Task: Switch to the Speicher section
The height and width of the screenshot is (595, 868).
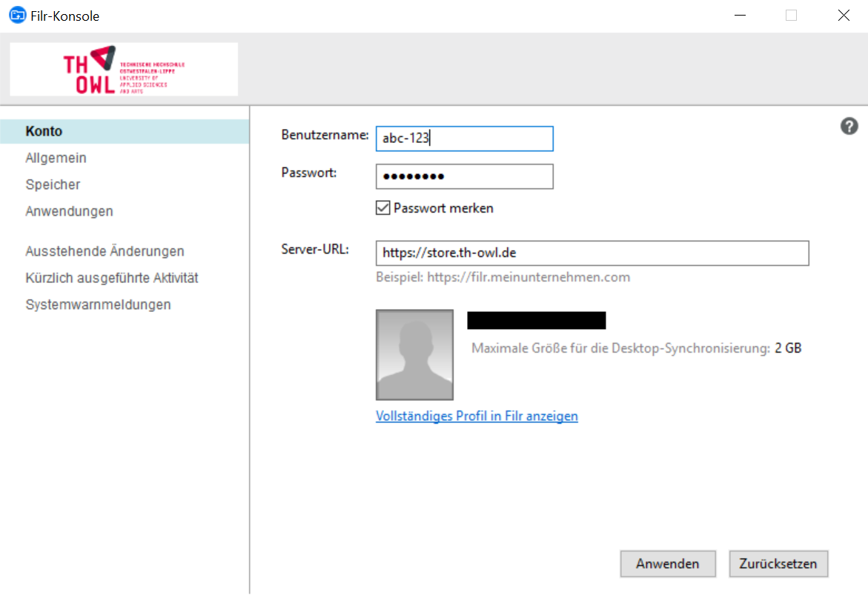Action: [53, 185]
